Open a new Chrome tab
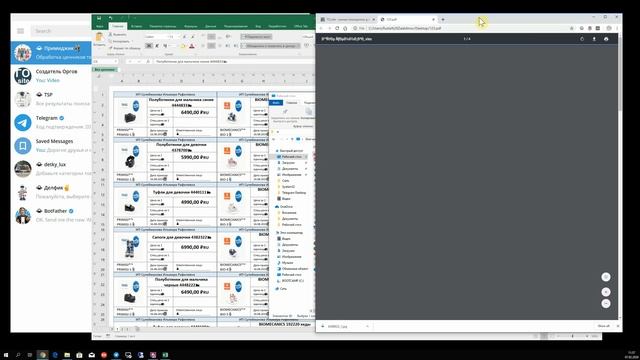Viewport: 640px width, 360px height. (443, 19)
